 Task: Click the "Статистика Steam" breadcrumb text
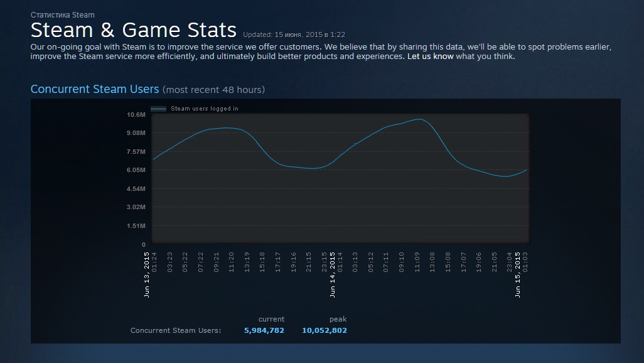(62, 15)
